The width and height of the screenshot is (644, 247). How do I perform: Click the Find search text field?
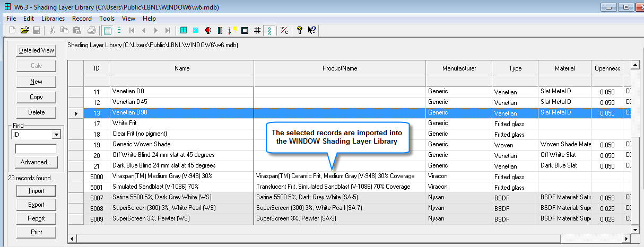[36, 149]
